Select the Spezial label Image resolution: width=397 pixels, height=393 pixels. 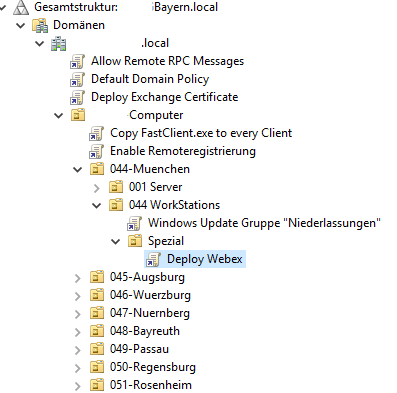[x=166, y=241]
